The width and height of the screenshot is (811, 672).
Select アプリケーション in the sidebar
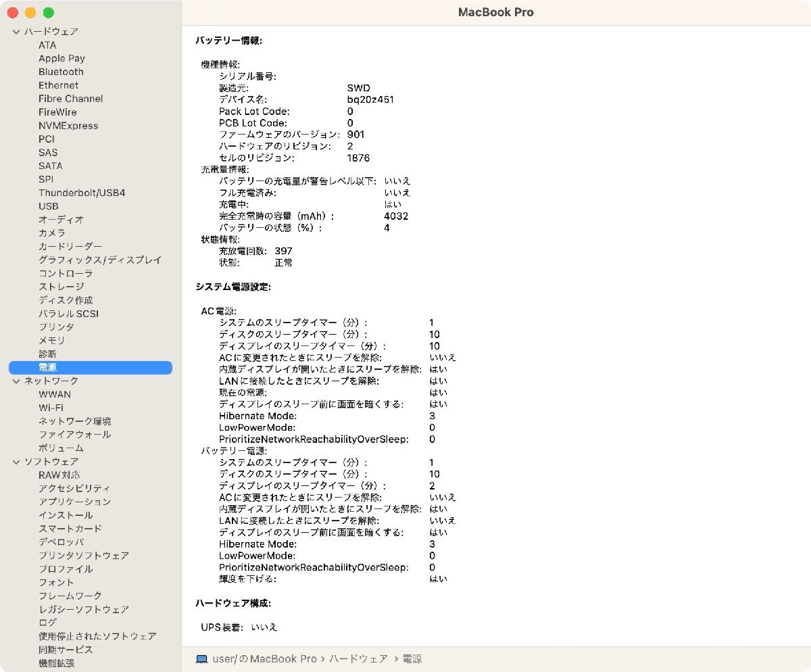(74, 502)
